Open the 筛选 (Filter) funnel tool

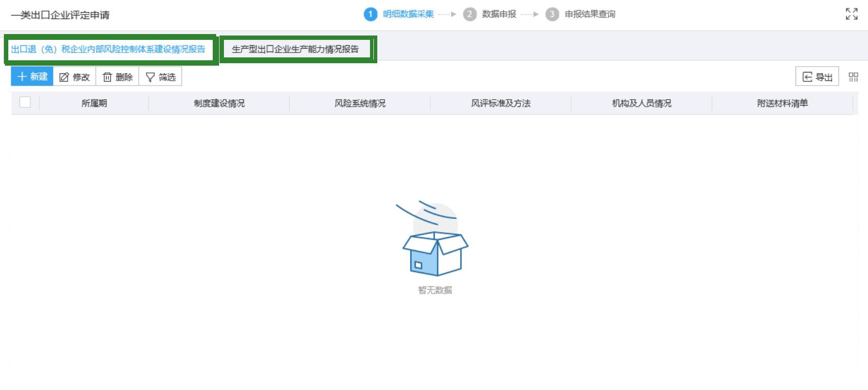coord(160,77)
